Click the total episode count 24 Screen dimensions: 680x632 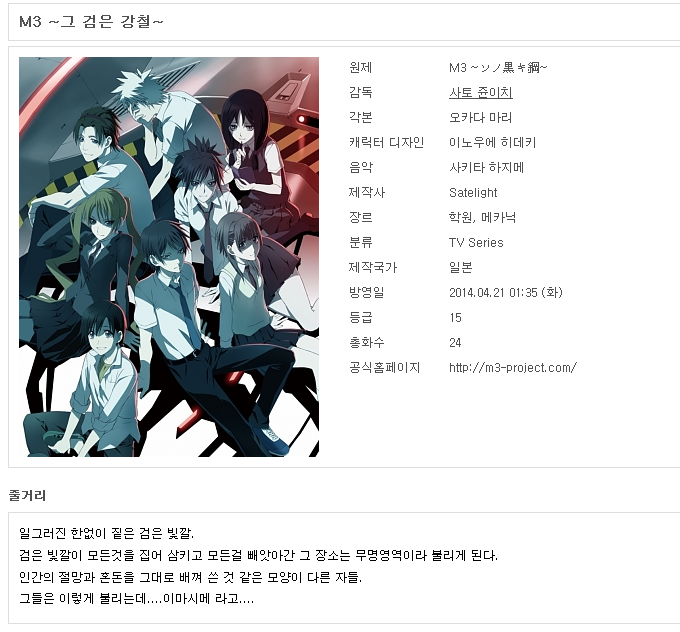(455, 343)
